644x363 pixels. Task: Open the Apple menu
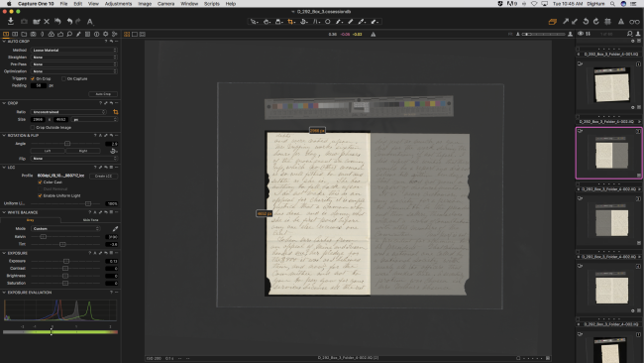point(9,4)
